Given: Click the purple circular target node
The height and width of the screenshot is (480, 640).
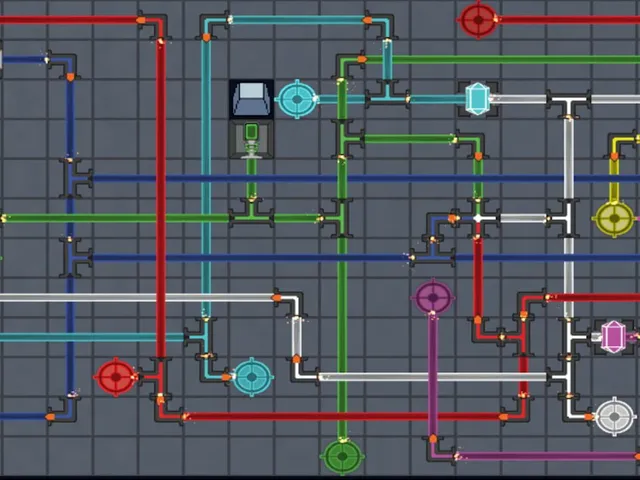Looking at the screenshot, I should tap(433, 298).
